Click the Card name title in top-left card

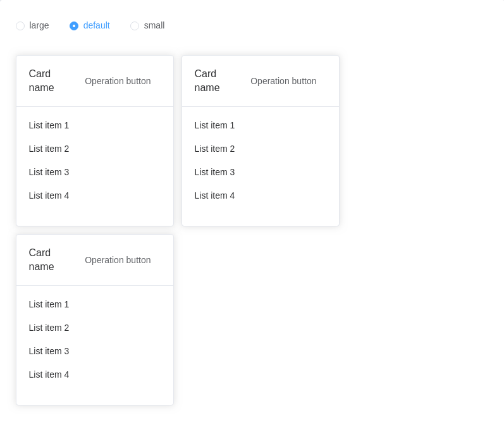42,81
